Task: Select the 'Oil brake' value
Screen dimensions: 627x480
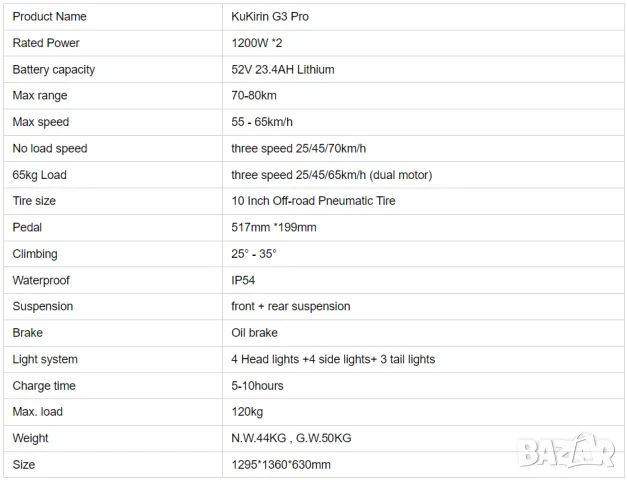Action: [254, 333]
